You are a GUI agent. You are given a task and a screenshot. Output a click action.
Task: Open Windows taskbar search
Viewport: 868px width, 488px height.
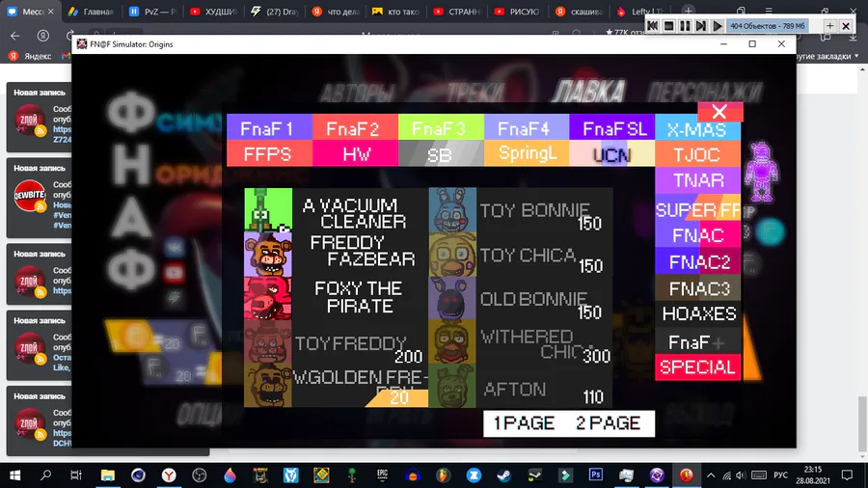(x=46, y=475)
